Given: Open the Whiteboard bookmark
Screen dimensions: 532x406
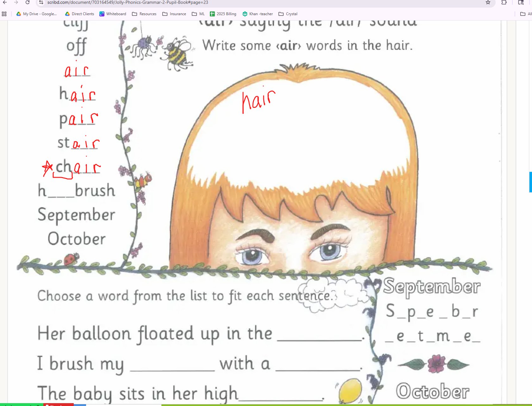Looking at the screenshot, I should (x=113, y=14).
